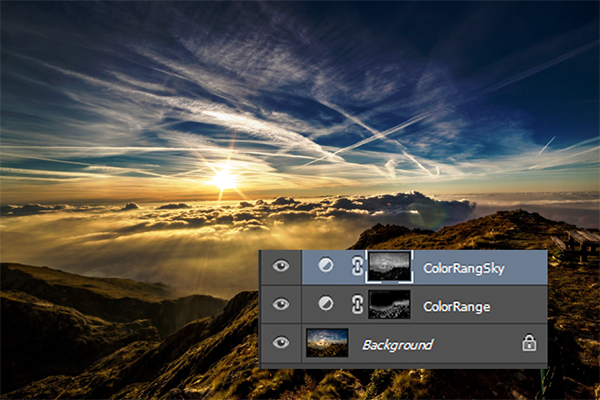
Task: Select the Background layer by its name
Action: [x=397, y=344]
